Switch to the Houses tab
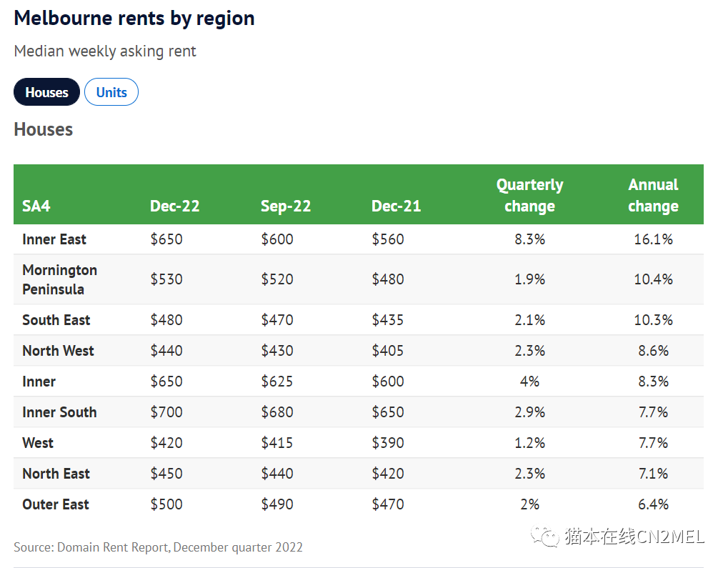This screenshot has width=728, height=568. point(46,92)
